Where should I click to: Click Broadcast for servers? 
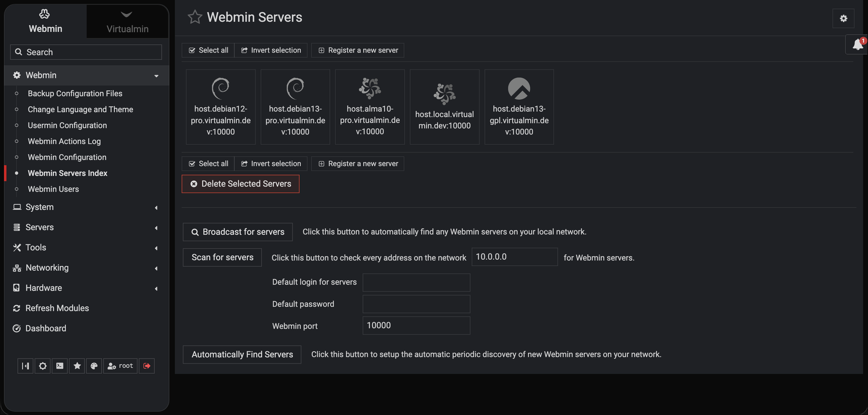pyautogui.click(x=238, y=232)
